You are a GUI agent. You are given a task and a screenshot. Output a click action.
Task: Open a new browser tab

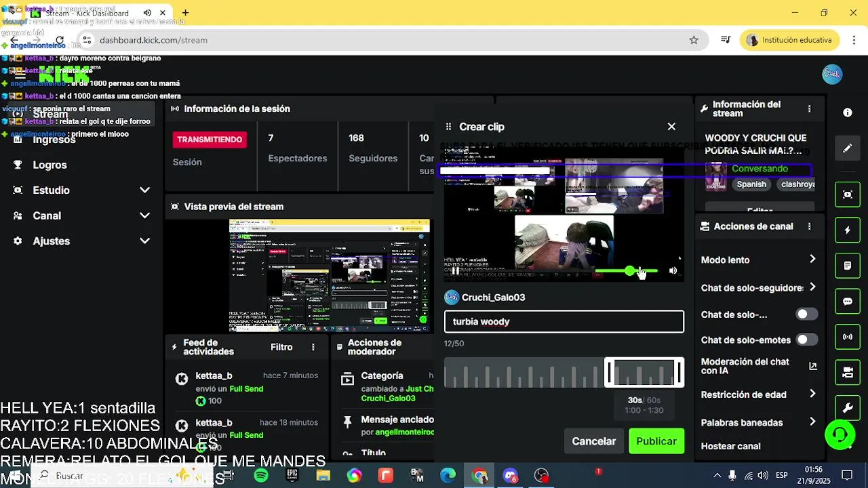point(185,13)
